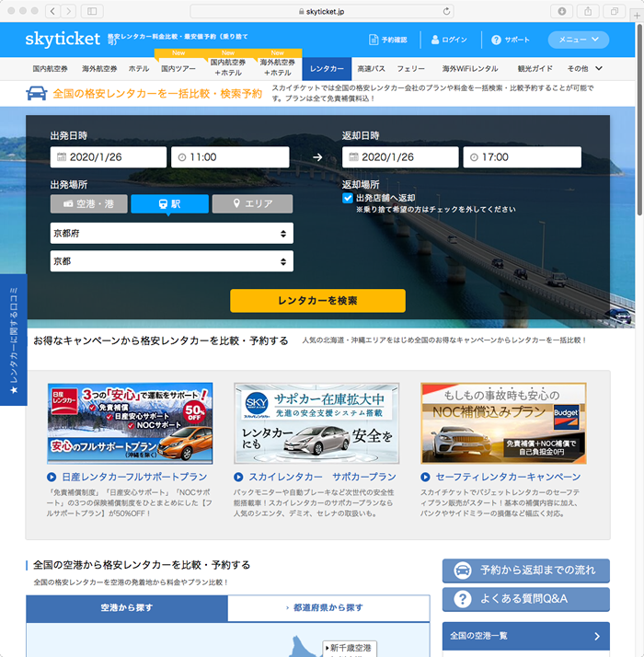Open the 11:00 departure time field

click(230, 157)
